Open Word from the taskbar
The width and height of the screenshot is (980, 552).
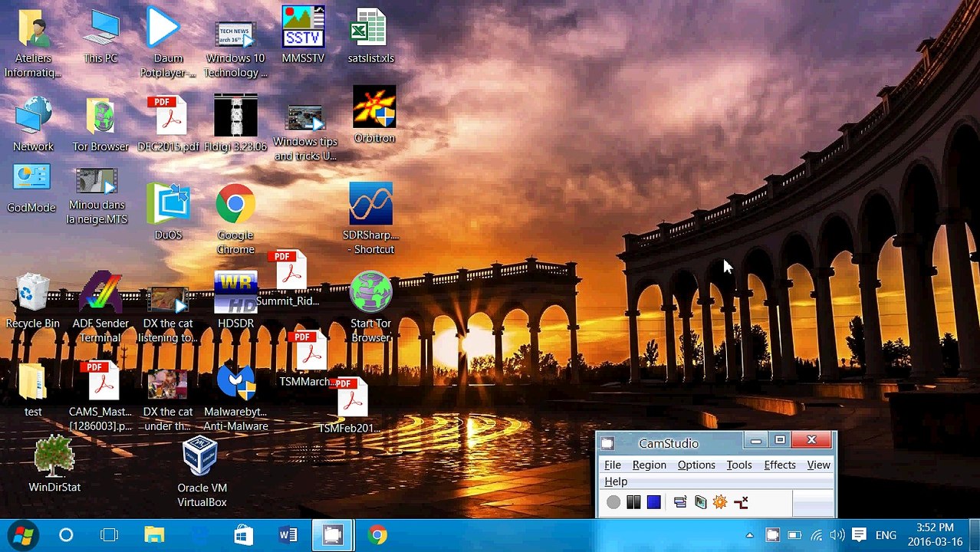(x=288, y=535)
